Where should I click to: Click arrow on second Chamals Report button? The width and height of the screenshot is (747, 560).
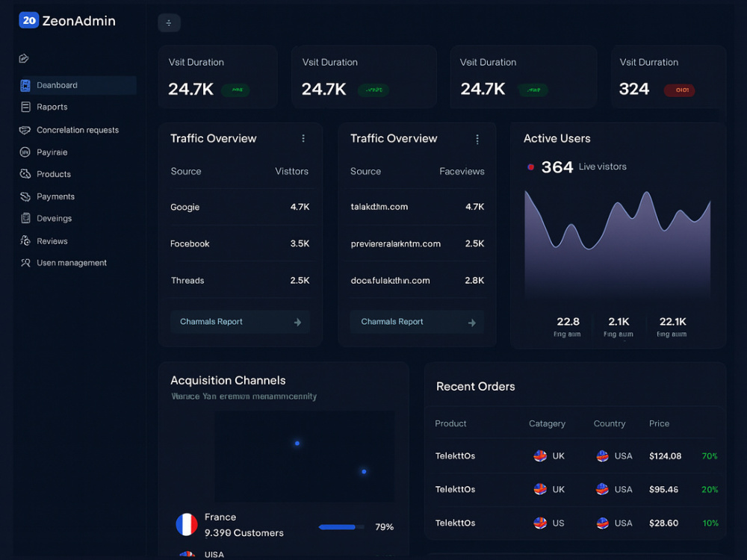tap(471, 323)
